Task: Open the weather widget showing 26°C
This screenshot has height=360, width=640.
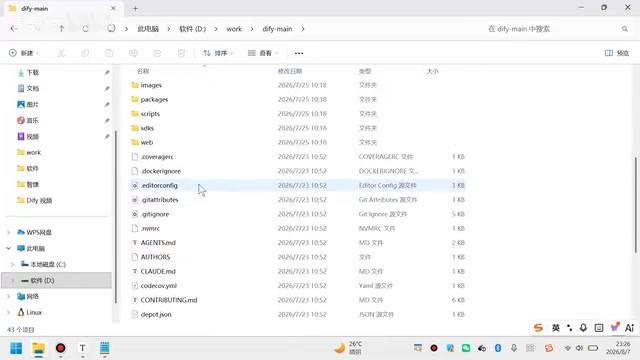Action: 349,348
